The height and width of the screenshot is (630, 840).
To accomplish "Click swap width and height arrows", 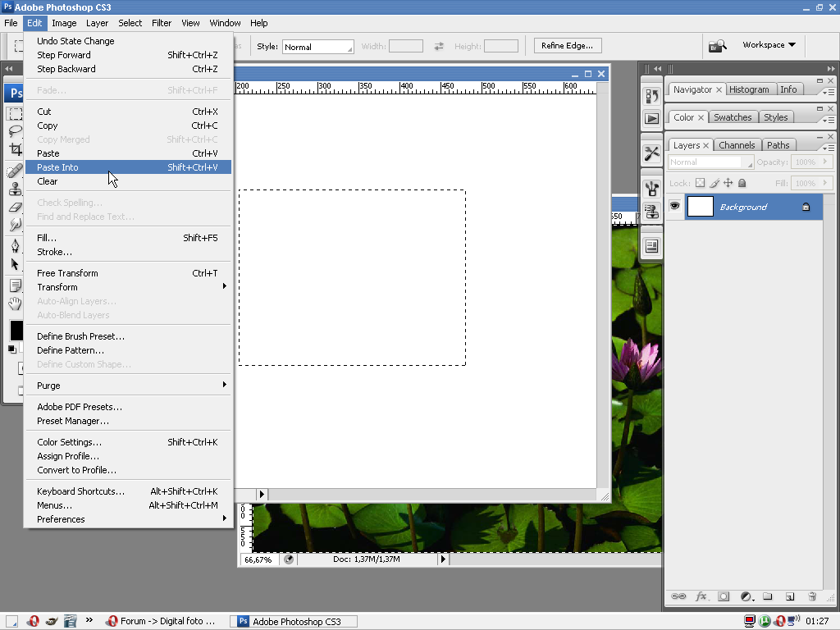I will click(439, 47).
